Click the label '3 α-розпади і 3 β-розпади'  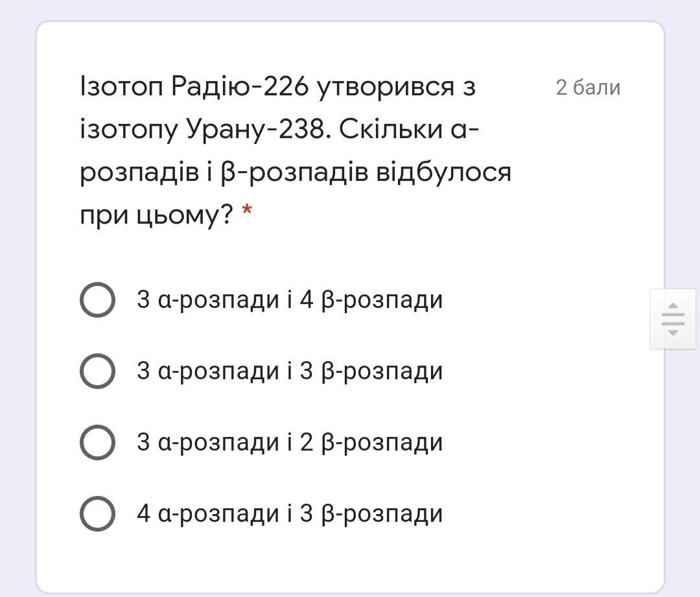click(x=289, y=371)
